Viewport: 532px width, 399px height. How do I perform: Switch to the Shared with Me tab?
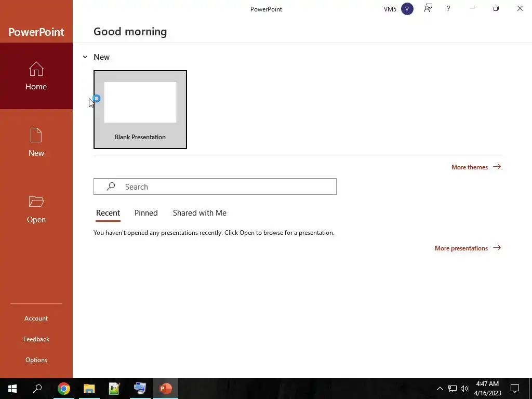point(199,213)
